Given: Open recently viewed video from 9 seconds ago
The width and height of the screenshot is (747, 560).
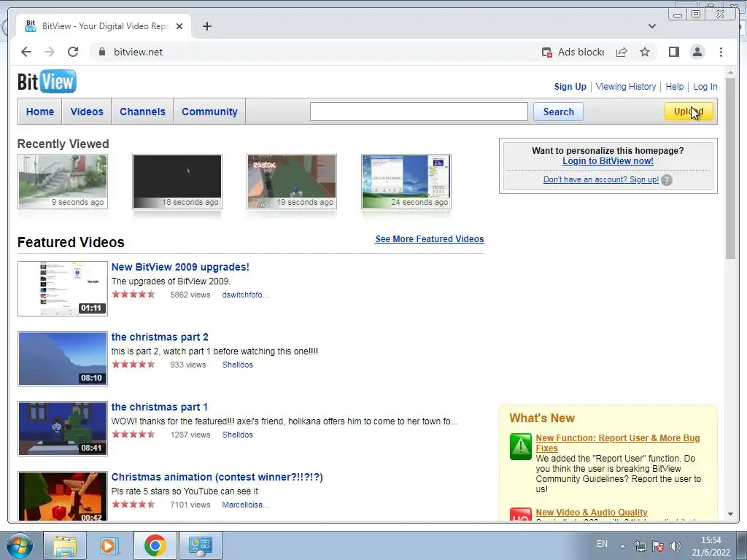Looking at the screenshot, I should pyautogui.click(x=63, y=182).
